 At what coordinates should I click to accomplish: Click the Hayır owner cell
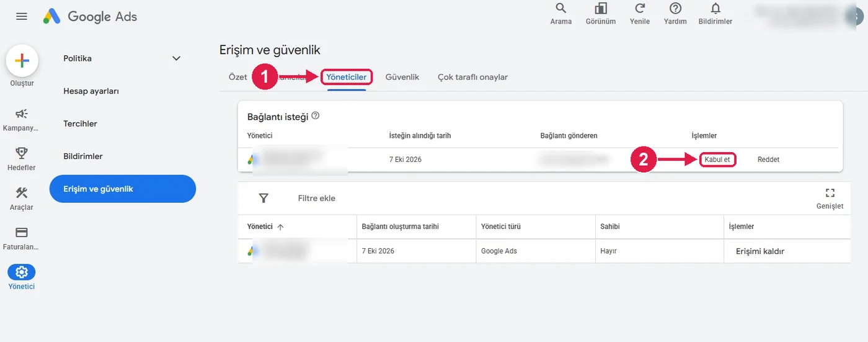tap(608, 251)
